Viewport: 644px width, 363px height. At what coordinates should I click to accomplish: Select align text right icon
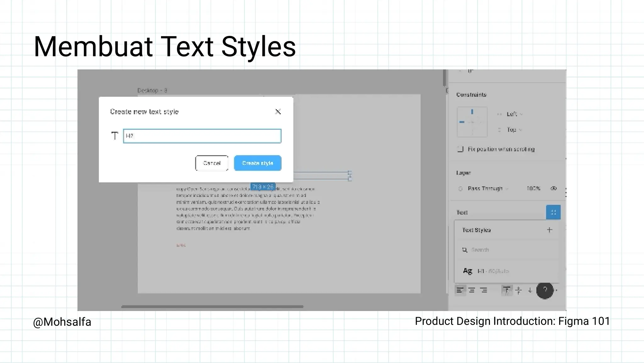pyautogui.click(x=484, y=290)
